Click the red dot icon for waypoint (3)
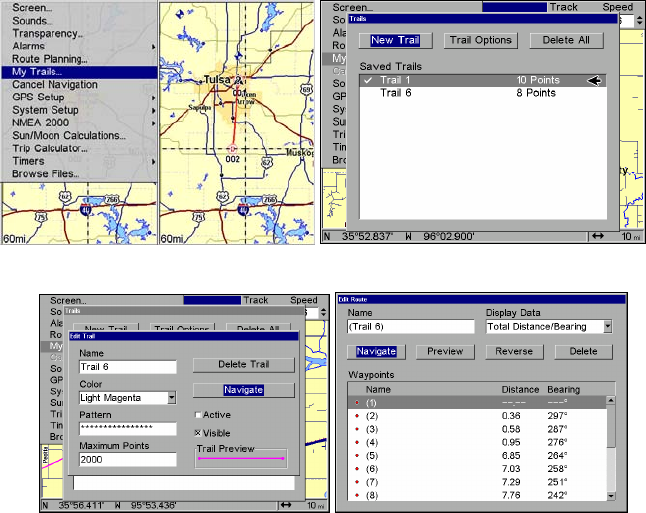646x513 pixels. 354,428
